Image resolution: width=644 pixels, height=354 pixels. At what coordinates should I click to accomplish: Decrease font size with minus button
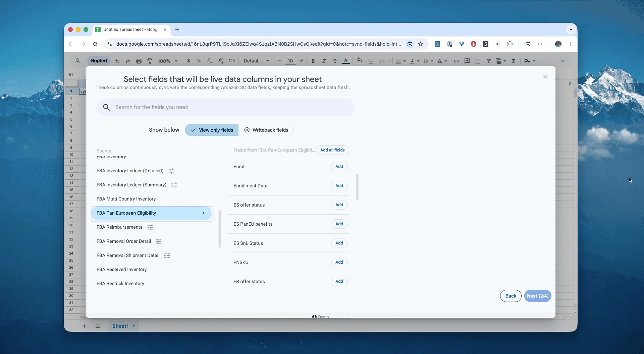tap(280, 61)
